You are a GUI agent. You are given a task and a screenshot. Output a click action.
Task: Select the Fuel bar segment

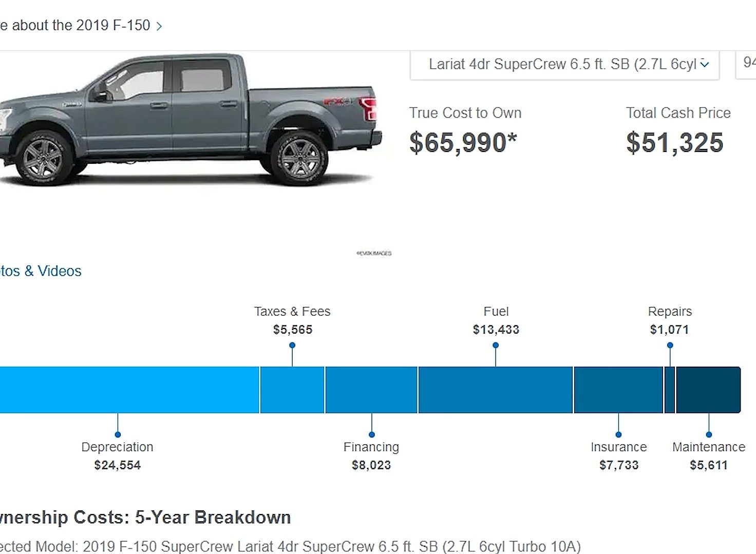coord(496,390)
